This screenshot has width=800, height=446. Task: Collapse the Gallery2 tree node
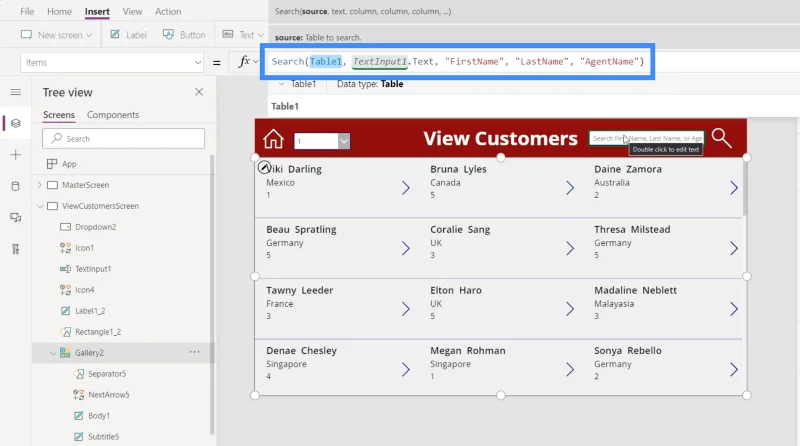53,353
